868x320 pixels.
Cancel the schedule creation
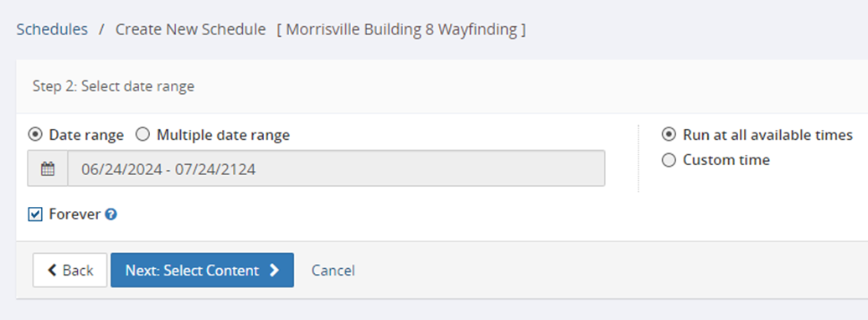coord(333,271)
